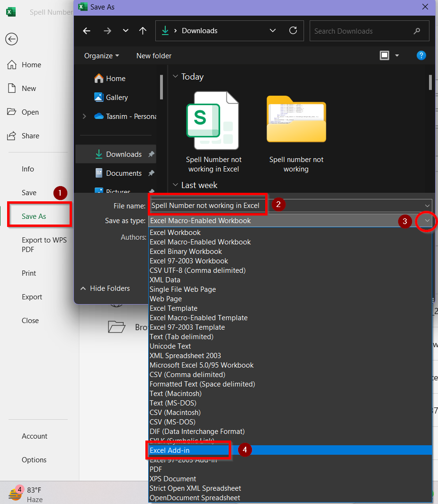Select Gallery in the navigation pane
This screenshot has height=504, width=438.
point(116,97)
